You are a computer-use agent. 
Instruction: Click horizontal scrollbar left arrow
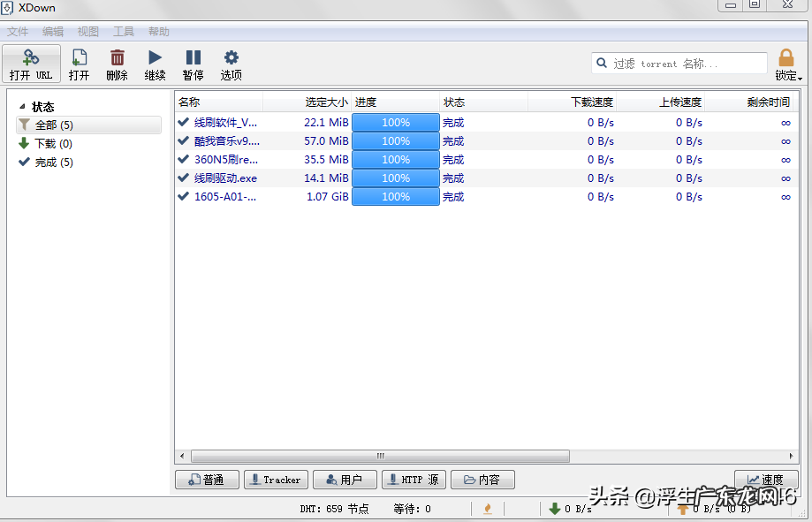point(182,457)
